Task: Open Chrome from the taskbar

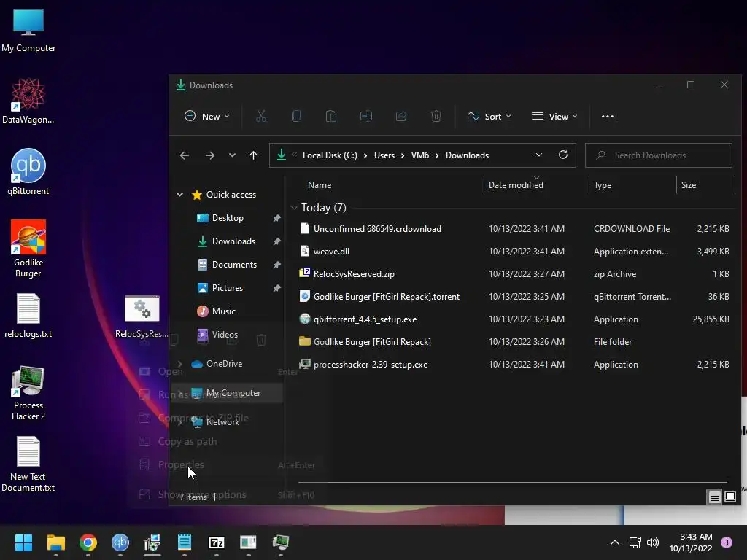Action: click(88, 542)
